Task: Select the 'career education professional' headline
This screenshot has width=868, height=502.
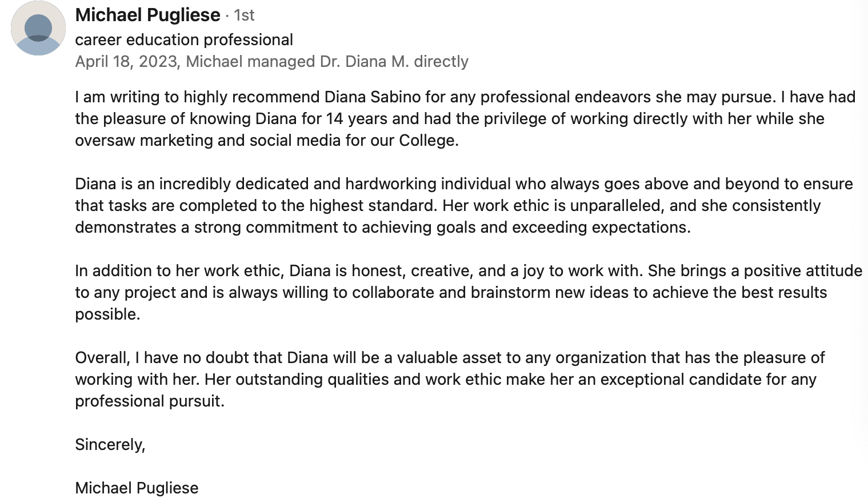Action: click(x=184, y=39)
